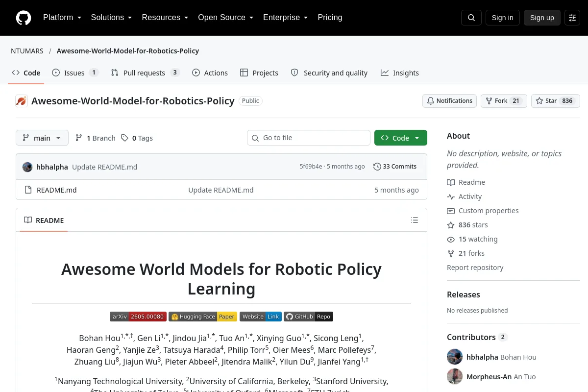Open the appearance settings icon in header
The width and height of the screenshot is (588, 392).
(572, 18)
